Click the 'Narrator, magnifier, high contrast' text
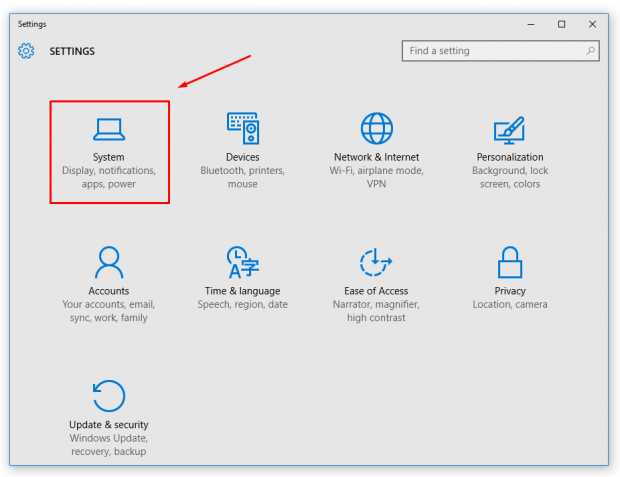The height and width of the screenshot is (477, 620). click(376, 311)
